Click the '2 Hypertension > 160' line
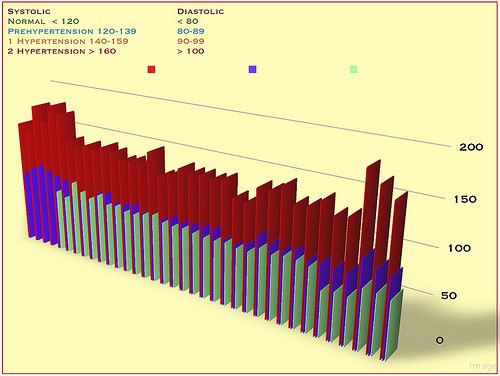This screenshot has height=376, width=500. pos(62,51)
